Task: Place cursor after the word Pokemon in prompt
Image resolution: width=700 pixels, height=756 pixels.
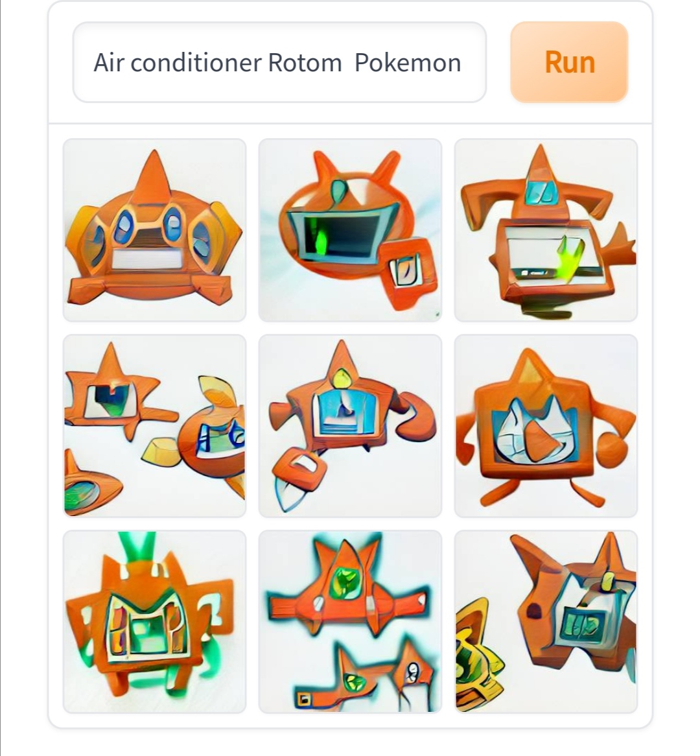Action: pos(463,63)
